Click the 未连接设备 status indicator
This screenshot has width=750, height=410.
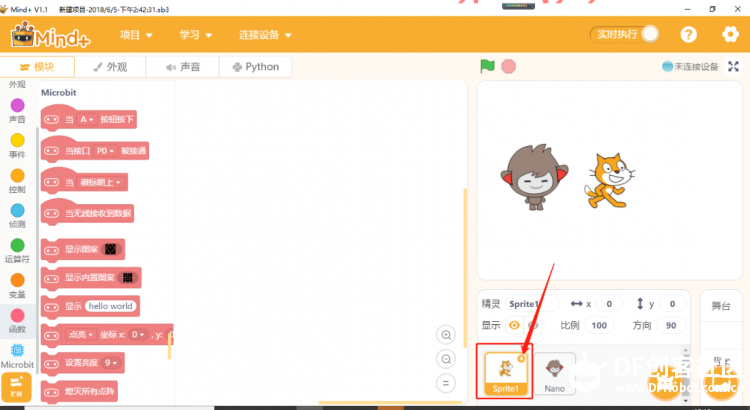click(690, 66)
